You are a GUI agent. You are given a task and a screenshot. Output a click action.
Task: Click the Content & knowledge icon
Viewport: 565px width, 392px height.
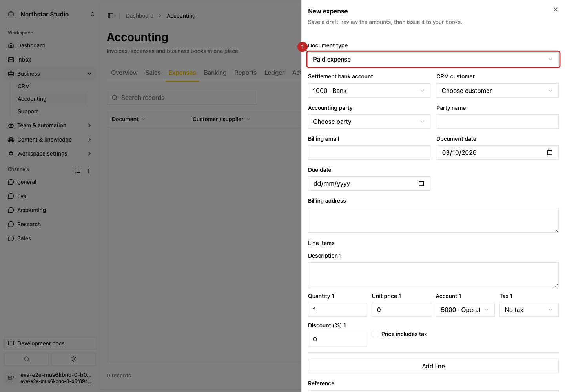pos(11,140)
